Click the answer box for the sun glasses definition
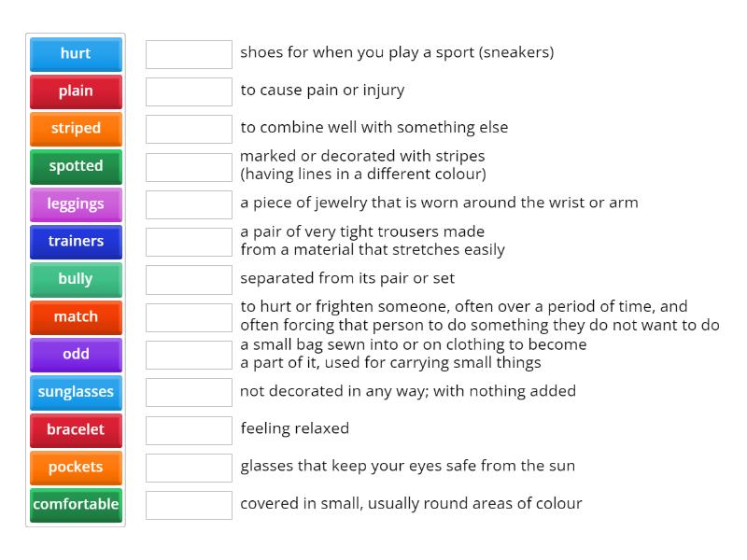Viewport: 747px width, 560px height. click(x=189, y=466)
